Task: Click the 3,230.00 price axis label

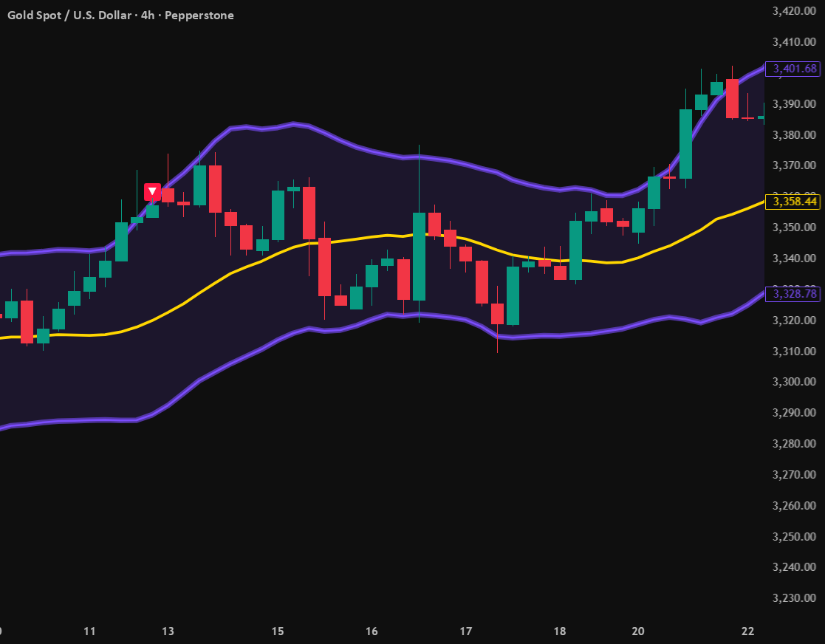Action: pos(794,599)
